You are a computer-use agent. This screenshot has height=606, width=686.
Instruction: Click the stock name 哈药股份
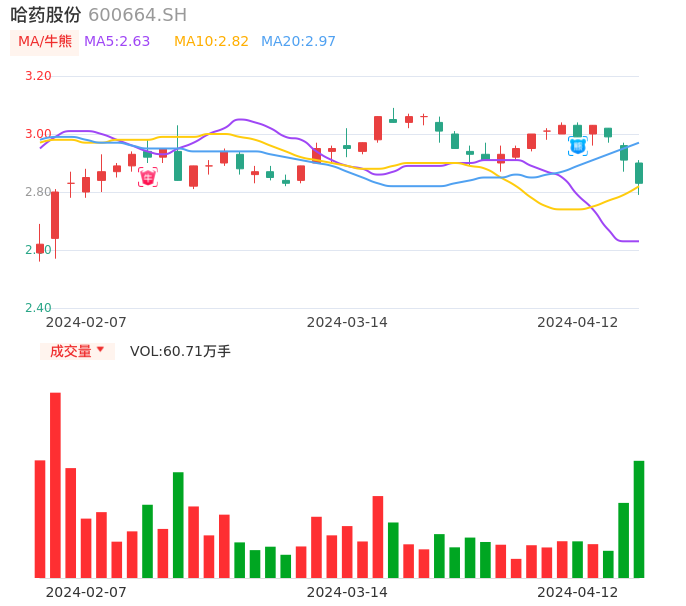click(46, 15)
